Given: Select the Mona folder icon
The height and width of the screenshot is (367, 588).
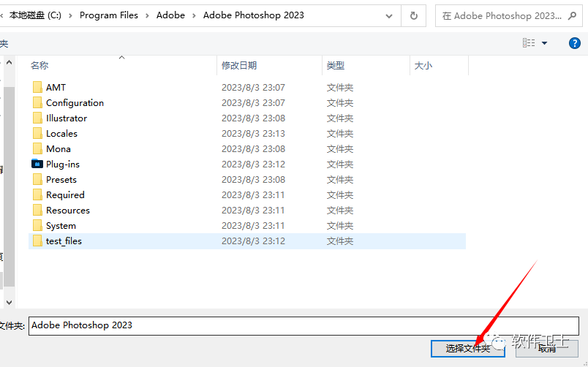Looking at the screenshot, I should pyautogui.click(x=37, y=149).
